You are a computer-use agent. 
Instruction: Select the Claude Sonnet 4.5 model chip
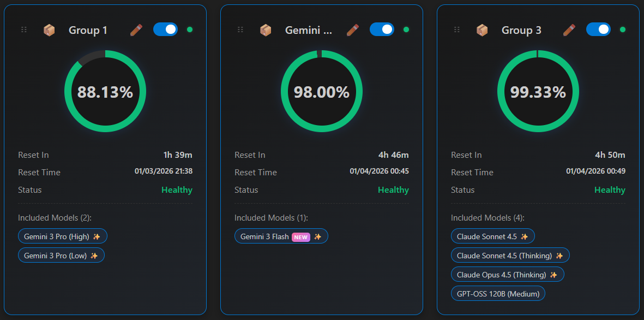(493, 236)
